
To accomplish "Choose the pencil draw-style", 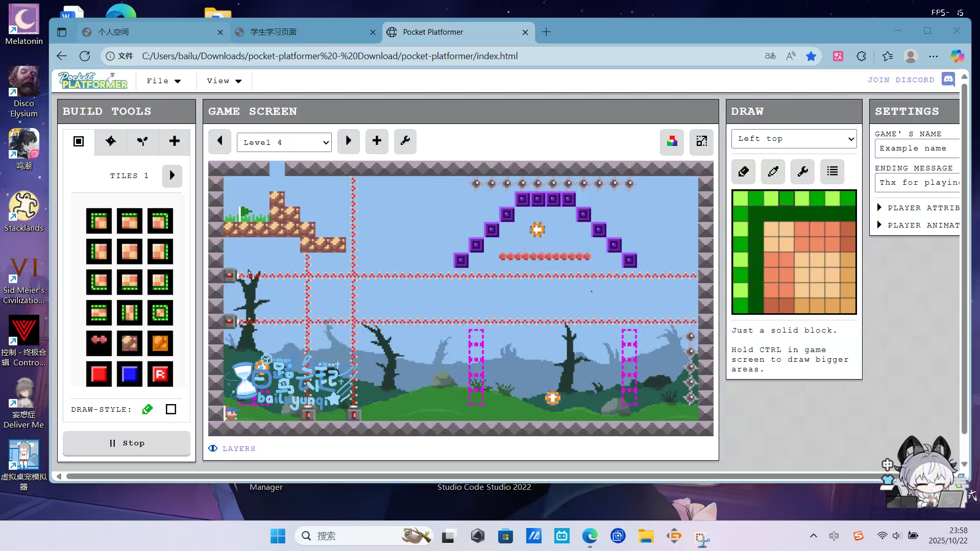I will coord(148,409).
